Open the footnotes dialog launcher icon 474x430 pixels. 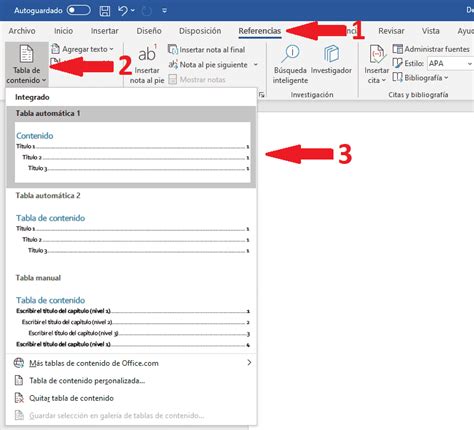click(262, 95)
